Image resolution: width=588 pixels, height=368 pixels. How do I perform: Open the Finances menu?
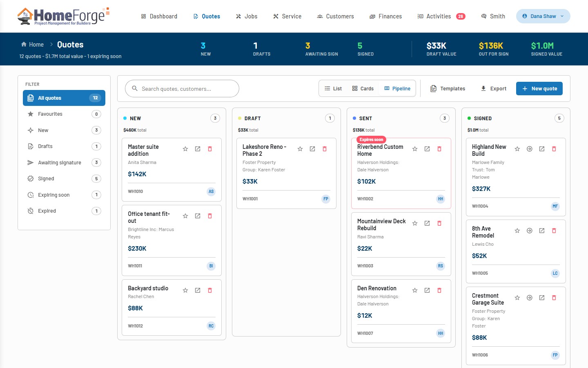(386, 16)
